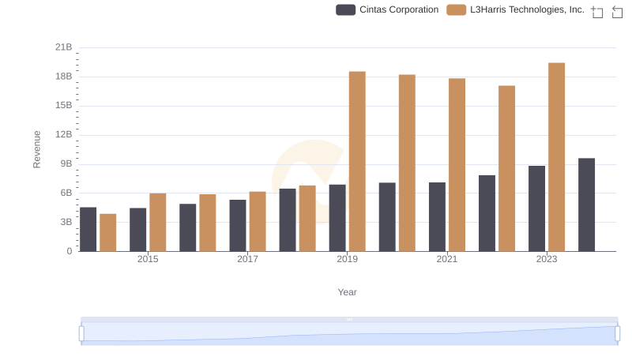Click the x-axis label 2015

[148, 259]
